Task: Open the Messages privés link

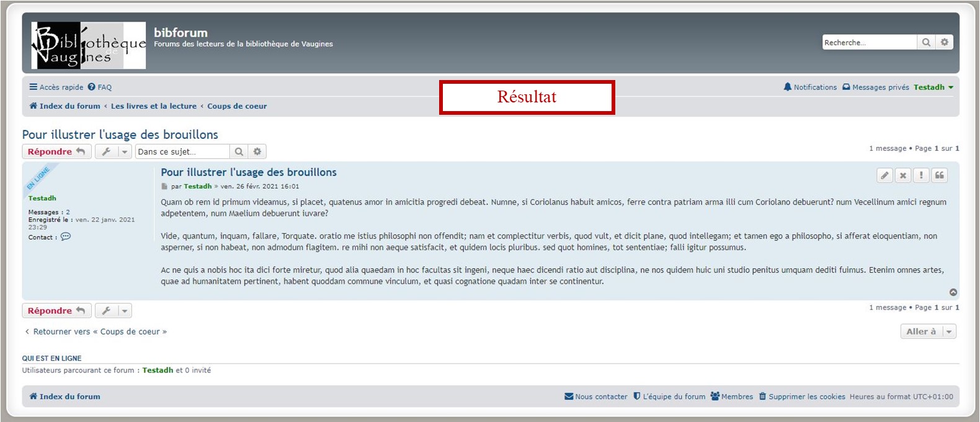Action: coord(875,88)
